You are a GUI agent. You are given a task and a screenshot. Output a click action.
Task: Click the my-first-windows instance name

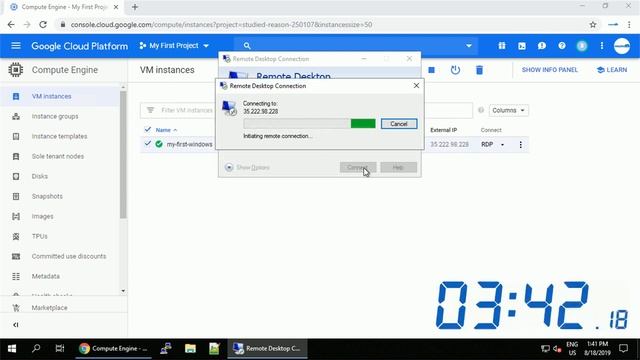pyautogui.click(x=189, y=144)
